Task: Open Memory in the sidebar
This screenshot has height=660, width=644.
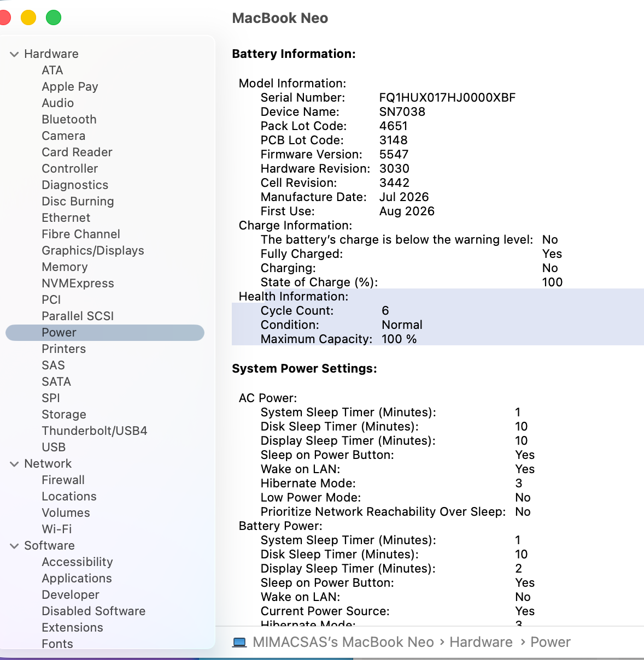Action: tap(65, 267)
